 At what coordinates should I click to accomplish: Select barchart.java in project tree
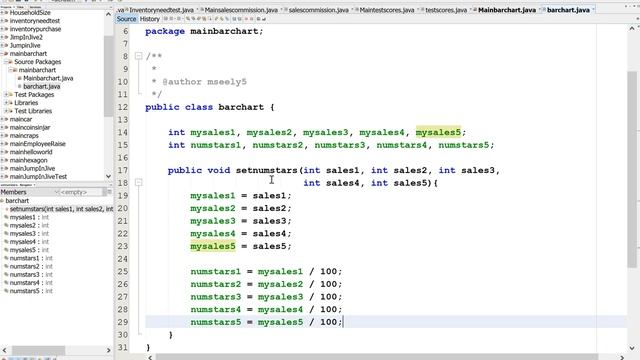[x=42, y=86]
